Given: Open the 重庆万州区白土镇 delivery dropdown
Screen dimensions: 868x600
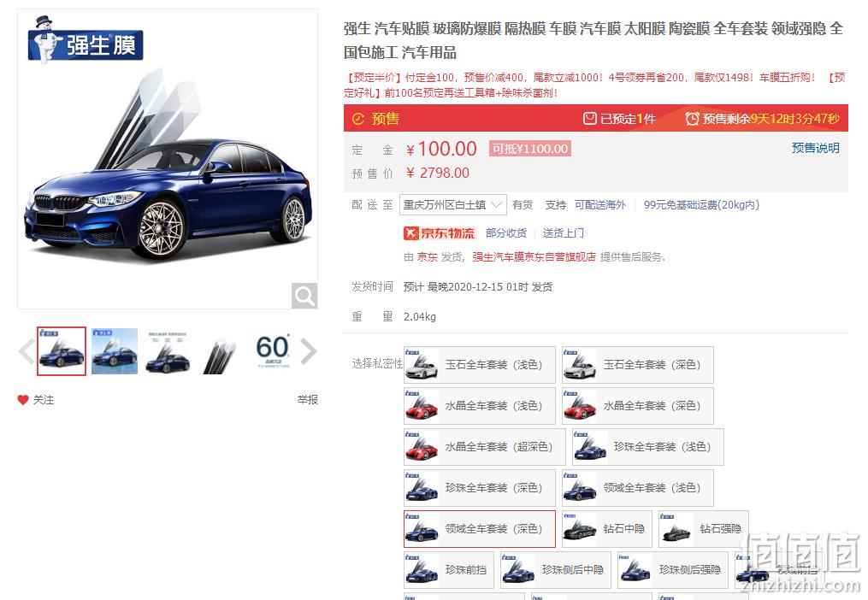Looking at the screenshot, I should pos(453,205).
